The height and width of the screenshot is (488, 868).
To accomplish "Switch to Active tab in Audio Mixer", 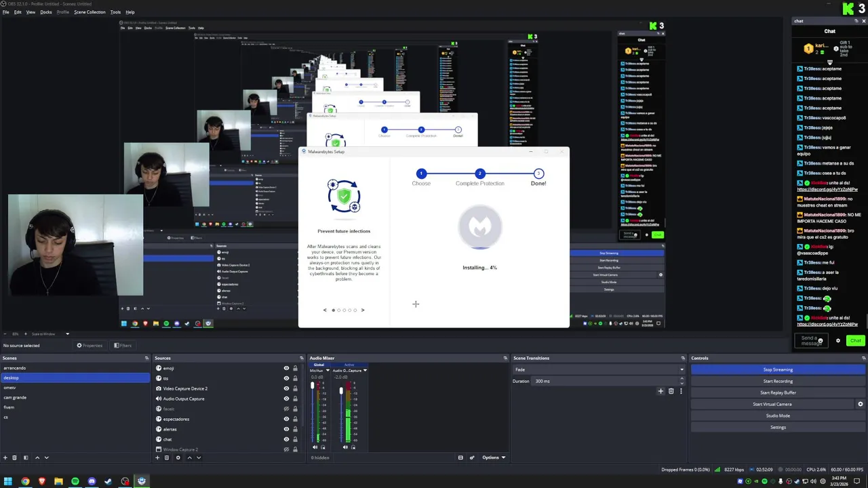I will (x=349, y=365).
